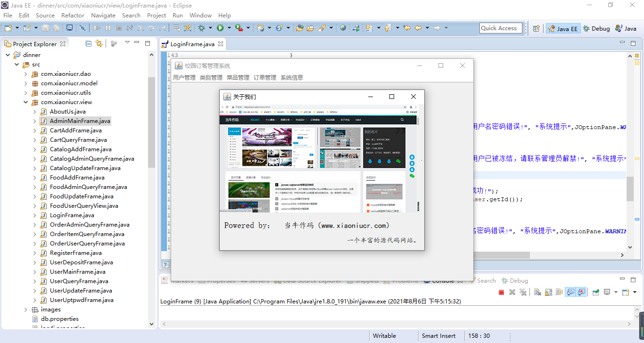The height and width of the screenshot is (343, 644).
Task: Open dropdown arrow beside Run icon
Action: coord(229,28)
